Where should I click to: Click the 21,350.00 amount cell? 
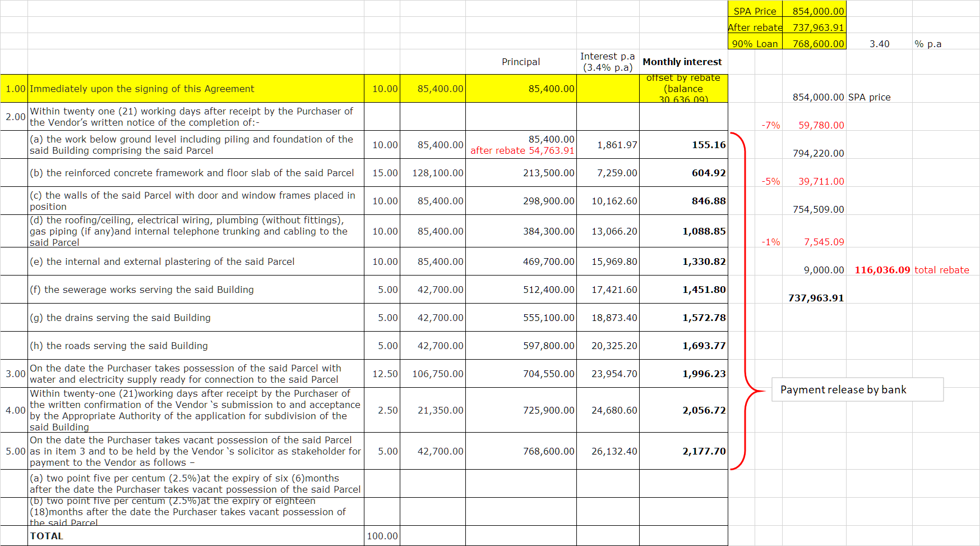(433, 410)
